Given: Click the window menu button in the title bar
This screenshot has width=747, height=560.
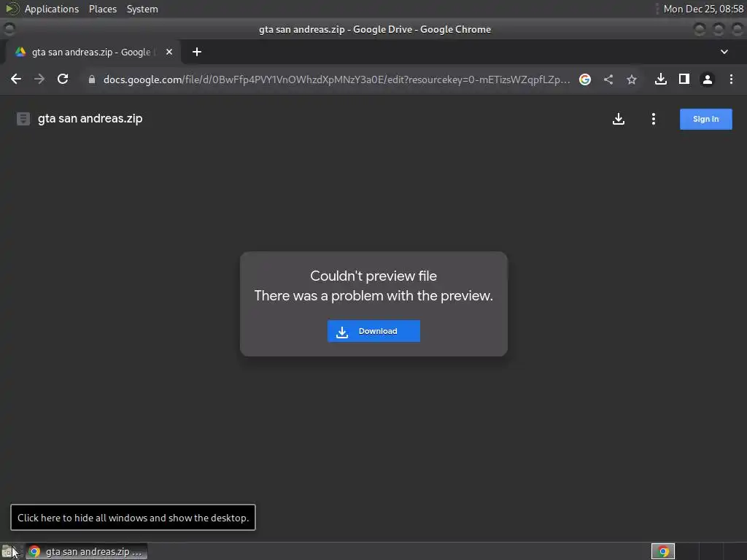Looking at the screenshot, I should (x=9, y=29).
